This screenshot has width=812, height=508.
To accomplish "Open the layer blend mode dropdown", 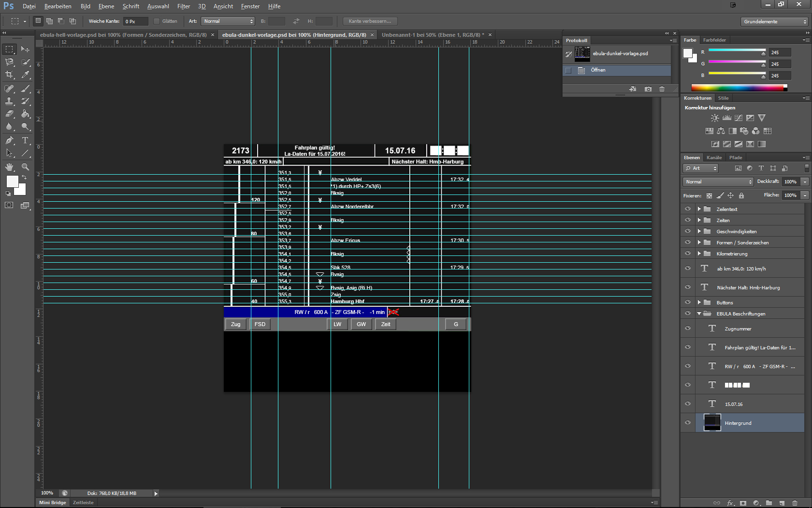I will pos(718,182).
